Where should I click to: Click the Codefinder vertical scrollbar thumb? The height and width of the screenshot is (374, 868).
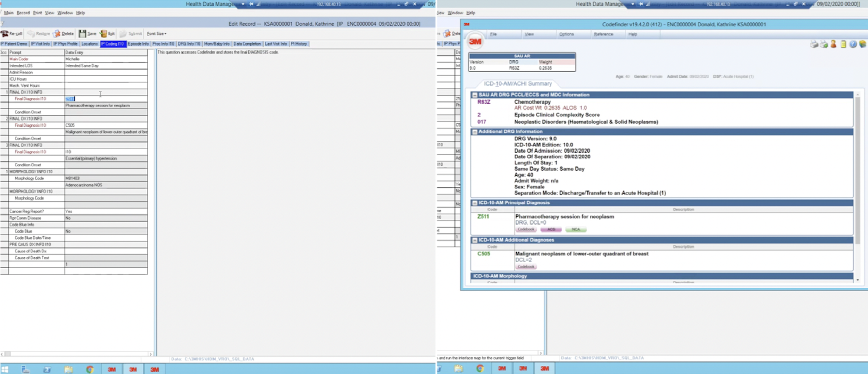(857, 170)
